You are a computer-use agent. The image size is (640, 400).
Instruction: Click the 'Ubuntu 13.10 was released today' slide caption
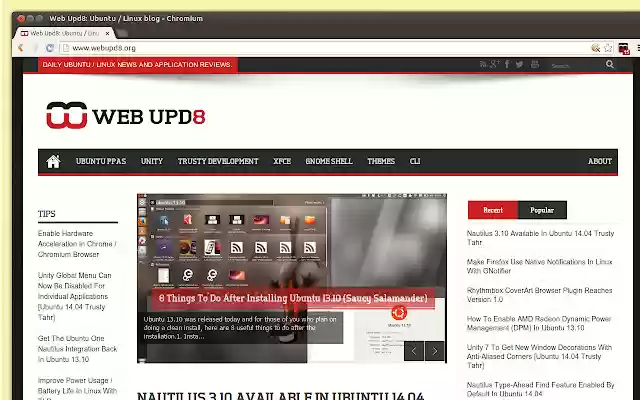[240, 328]
